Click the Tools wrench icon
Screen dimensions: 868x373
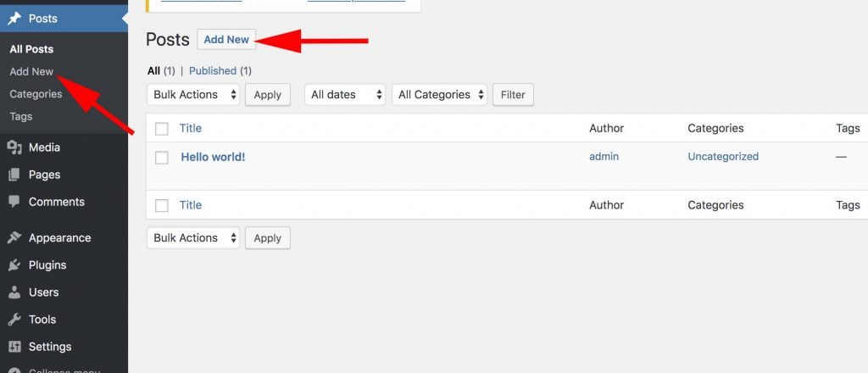[14, 320]
